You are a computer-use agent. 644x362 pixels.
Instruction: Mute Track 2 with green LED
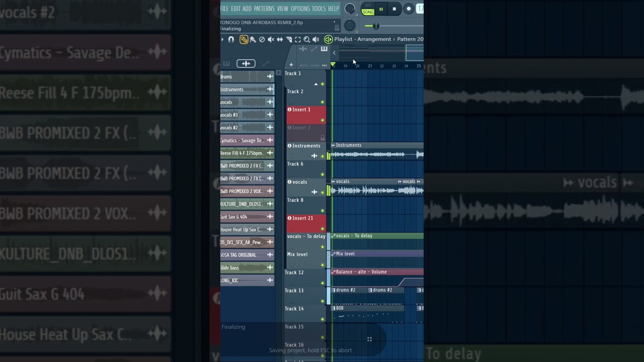pos(323,102)
